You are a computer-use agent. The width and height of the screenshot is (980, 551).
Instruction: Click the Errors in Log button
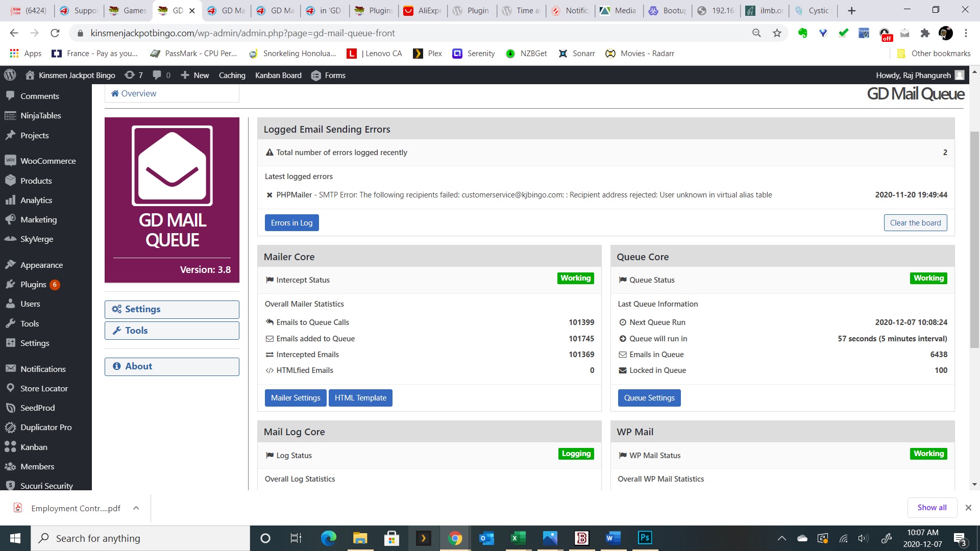291,223
